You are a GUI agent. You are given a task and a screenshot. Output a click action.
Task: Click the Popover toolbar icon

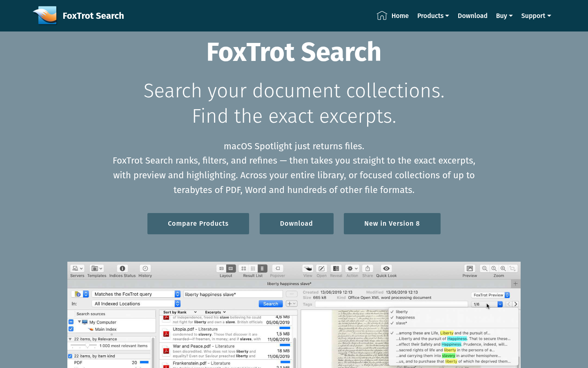click(x=278, y=269)
